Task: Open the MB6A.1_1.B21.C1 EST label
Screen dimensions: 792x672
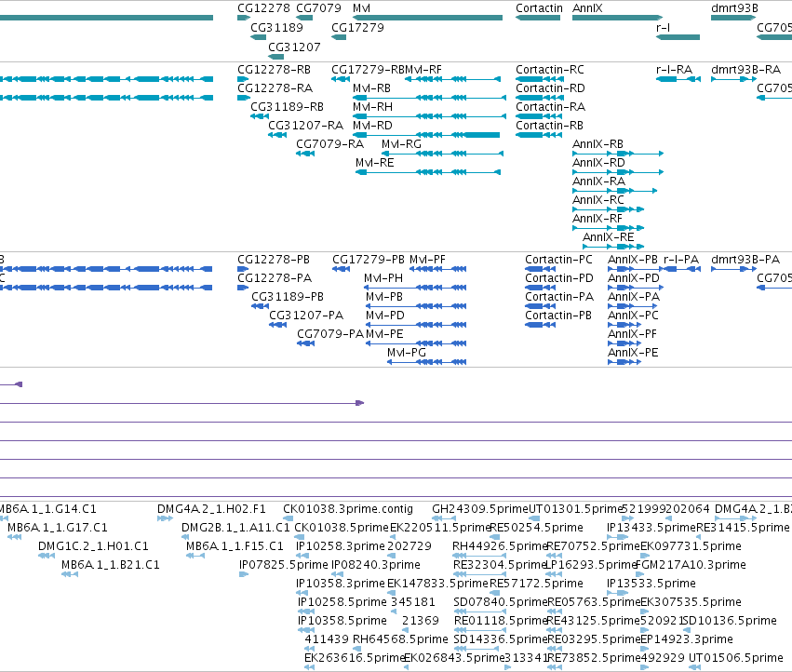Action: pos(110,564)
